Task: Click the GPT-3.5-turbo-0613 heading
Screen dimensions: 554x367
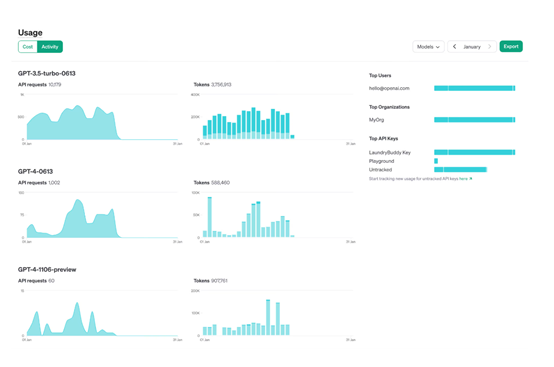Action: [47, 73]
